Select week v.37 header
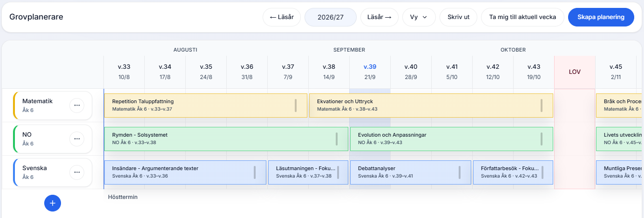Screen dimensions: 644x218 coord(288,72)
